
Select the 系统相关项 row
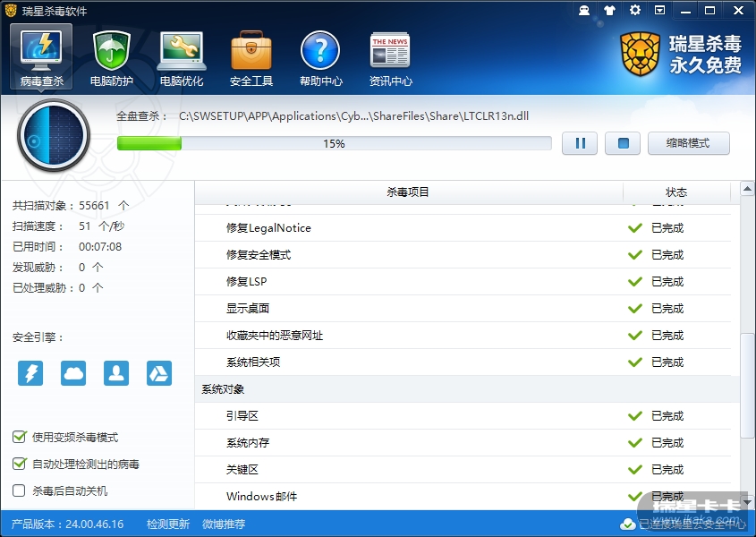coord(463,362)
